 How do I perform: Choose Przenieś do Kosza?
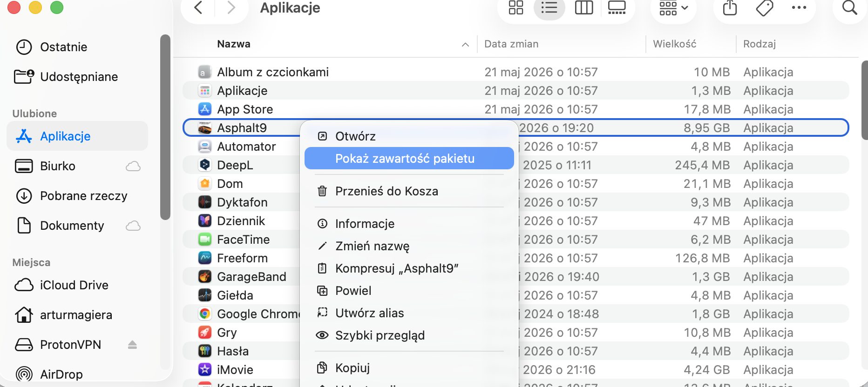409,191
